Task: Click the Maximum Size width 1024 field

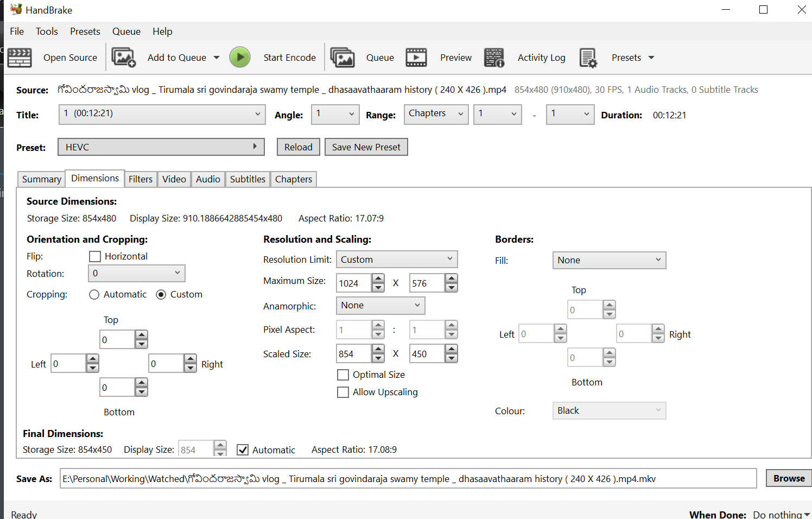Action: coord(354,283)
